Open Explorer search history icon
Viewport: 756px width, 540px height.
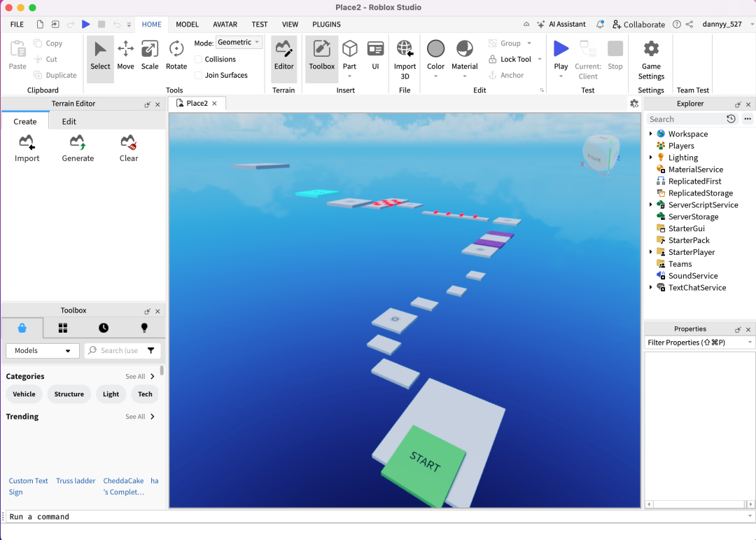pyautogui.click(x=731, y=118)
